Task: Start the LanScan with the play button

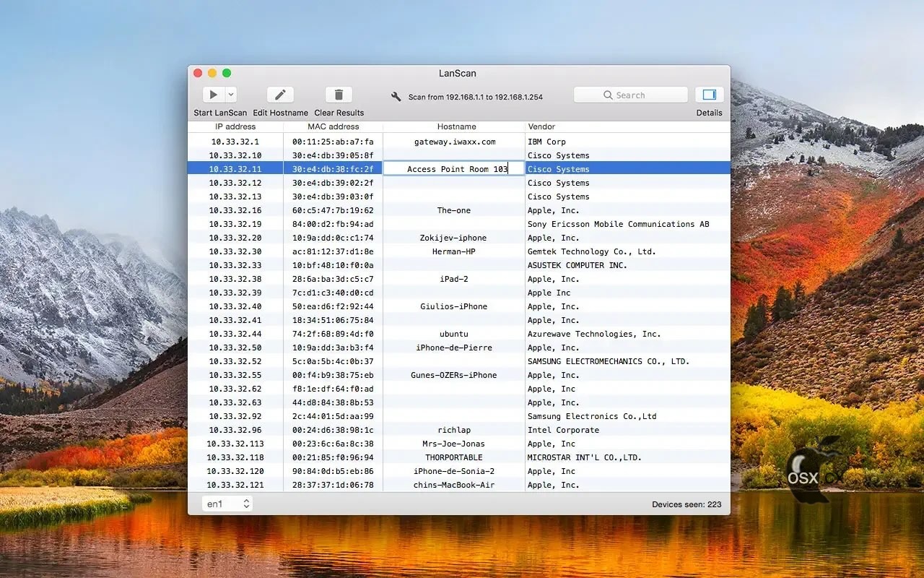Action: [213, 95]
